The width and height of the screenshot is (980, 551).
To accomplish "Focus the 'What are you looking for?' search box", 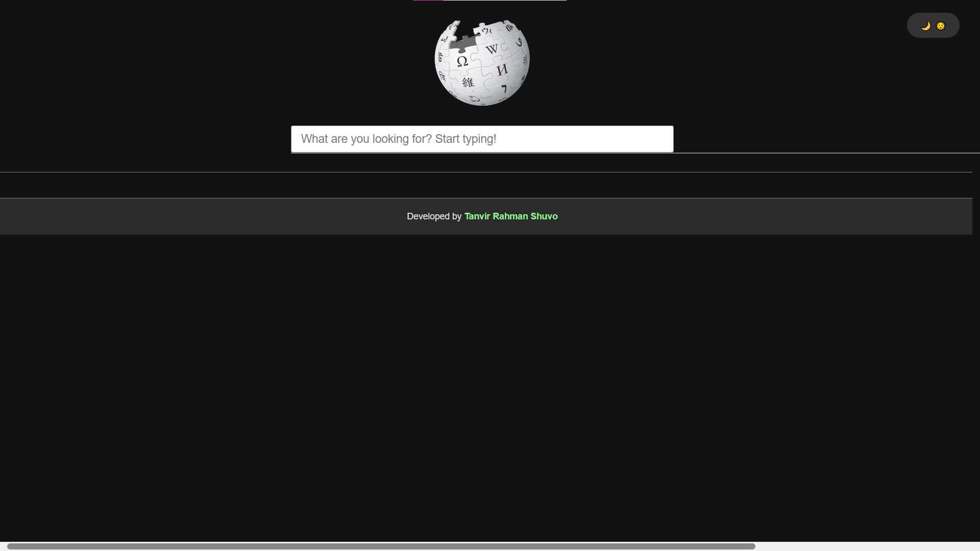I will tap(482, 139).
